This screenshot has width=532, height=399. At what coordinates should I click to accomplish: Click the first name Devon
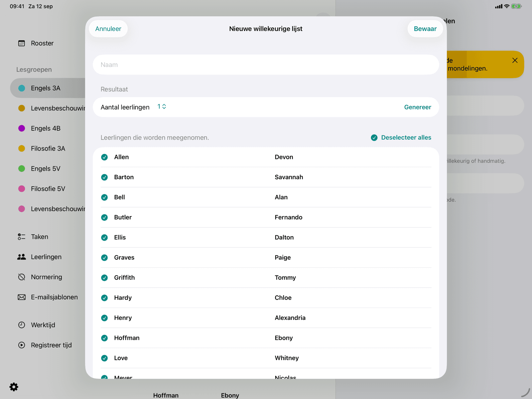click(x=284, y=157)
